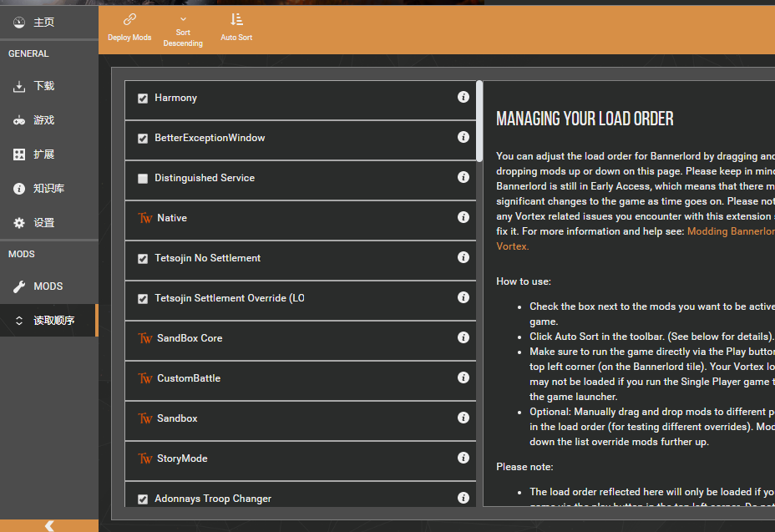Viewport: 775px width, 532px height.
Task: Select the StoryMode entry name
Action: click(x=182, y=459)
